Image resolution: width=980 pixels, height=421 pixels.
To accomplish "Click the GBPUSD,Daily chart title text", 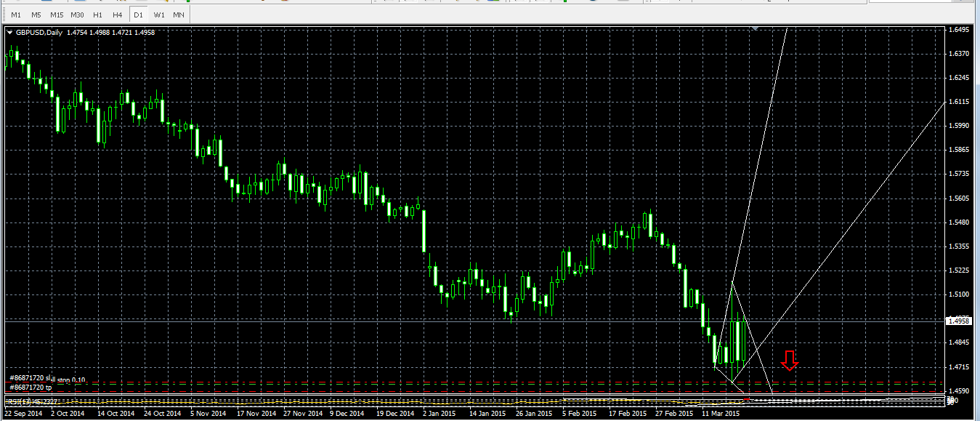I will (39, 32).
